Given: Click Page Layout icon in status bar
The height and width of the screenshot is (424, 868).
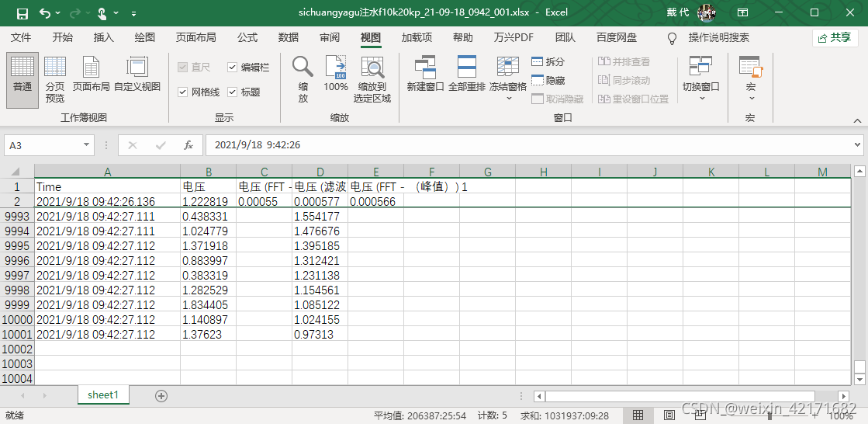Looking at the screenshot, I should (x=669, y=415).
